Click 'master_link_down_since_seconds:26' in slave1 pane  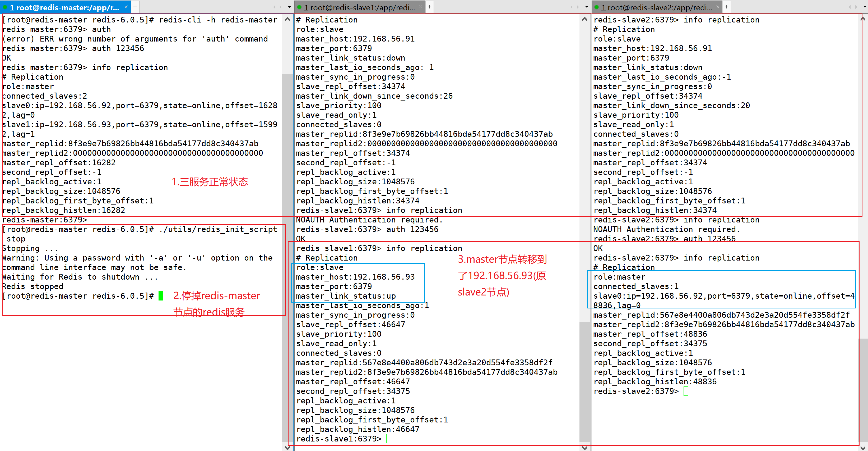pyautogui.click(x=374, y=96)
